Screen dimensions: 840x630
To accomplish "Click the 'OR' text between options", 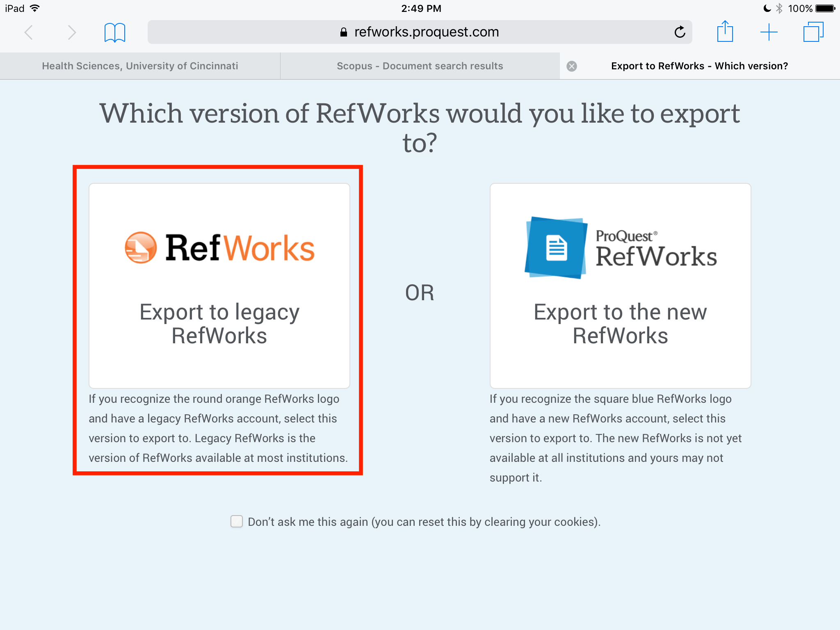I will click(x=420, y=293).
